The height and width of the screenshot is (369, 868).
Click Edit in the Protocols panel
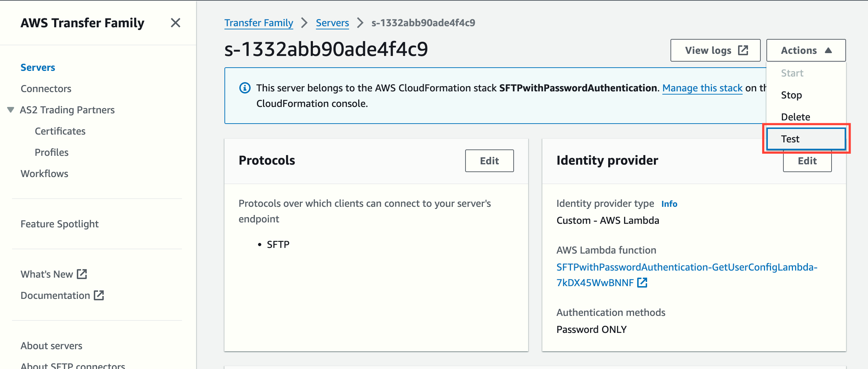pyautogui.click(x=489, y=160)
